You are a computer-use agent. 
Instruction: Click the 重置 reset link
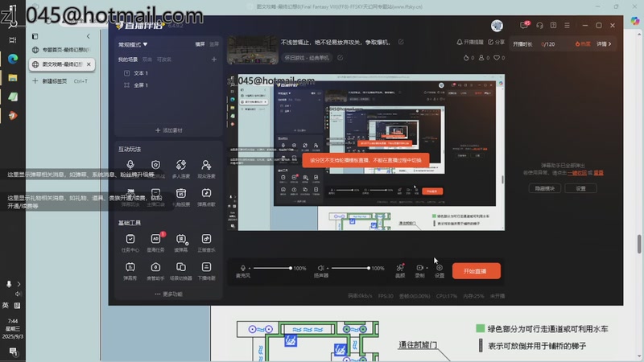(598, 173)
